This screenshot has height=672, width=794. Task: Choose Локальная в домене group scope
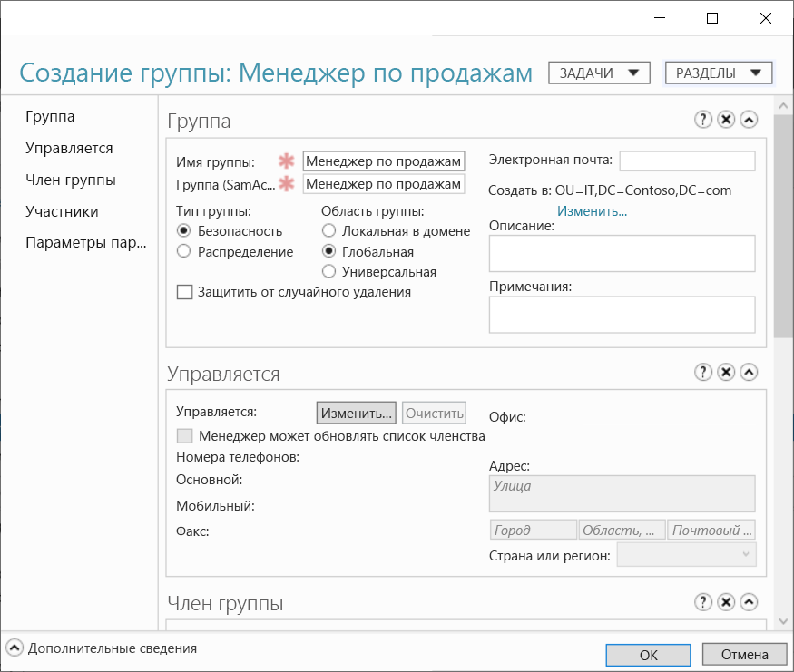pyautogui.click(x=329, y=230)
